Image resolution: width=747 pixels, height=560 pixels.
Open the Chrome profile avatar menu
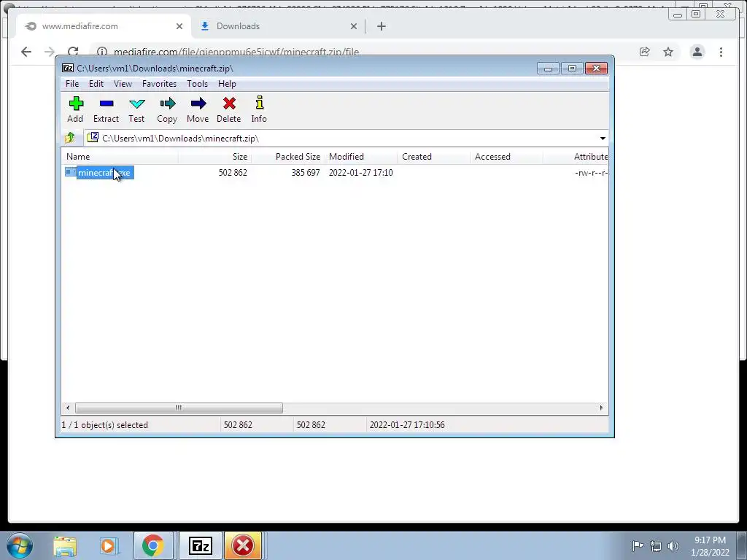point(697,52)
